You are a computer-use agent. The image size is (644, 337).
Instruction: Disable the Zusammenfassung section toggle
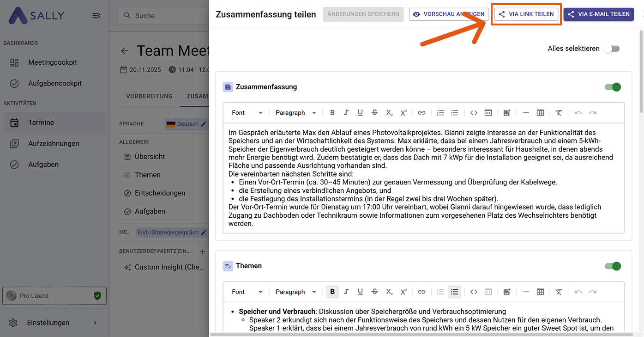coord(613,87)
